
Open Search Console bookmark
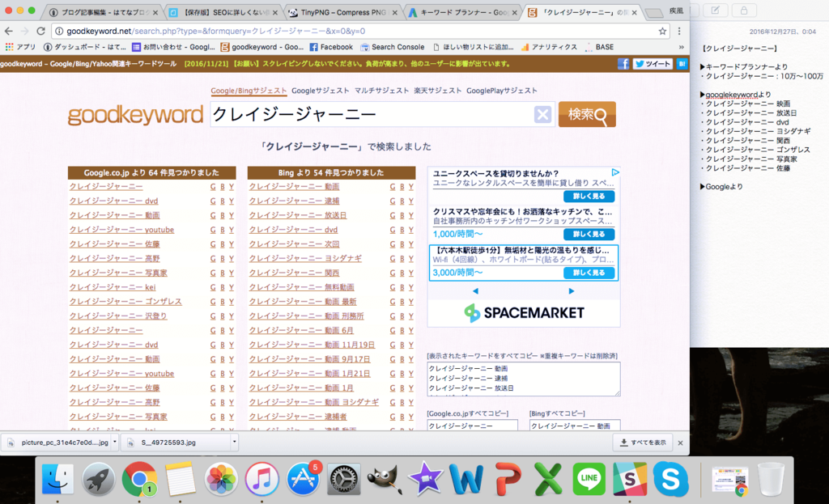[x=393, y=47]
